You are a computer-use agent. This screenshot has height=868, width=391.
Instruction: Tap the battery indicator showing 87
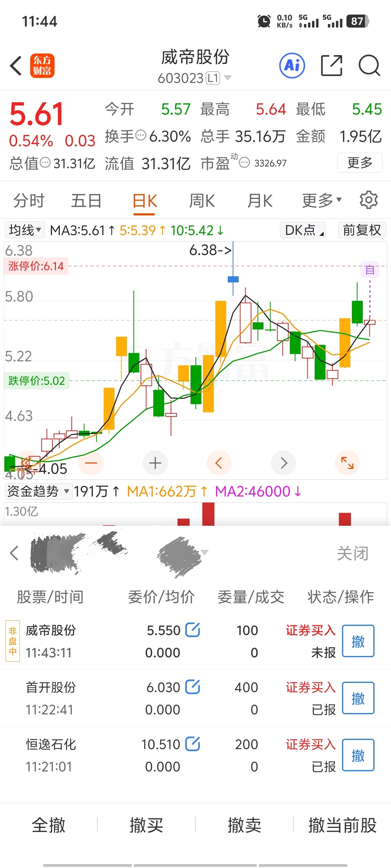tap(357, 21)
